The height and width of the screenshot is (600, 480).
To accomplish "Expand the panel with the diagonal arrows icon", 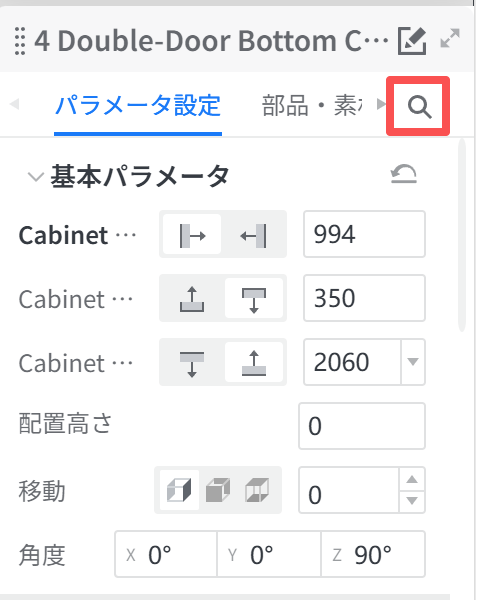I will (450, 38).
